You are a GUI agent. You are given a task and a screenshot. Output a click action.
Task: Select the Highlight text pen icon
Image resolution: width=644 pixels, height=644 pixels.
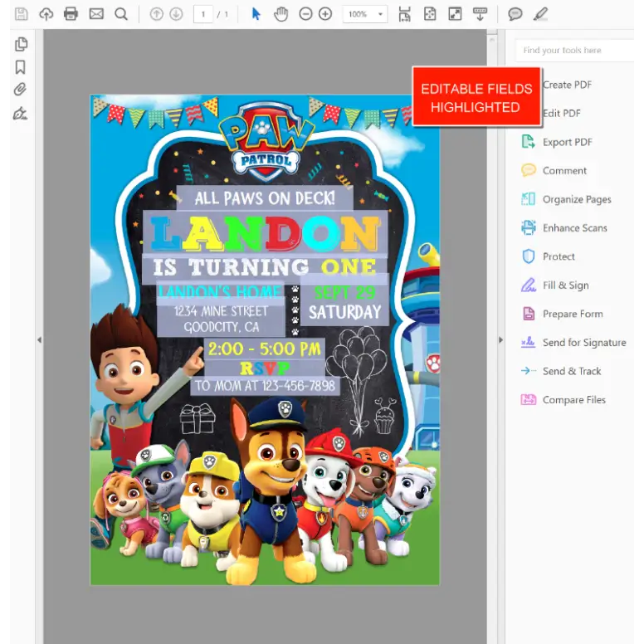540,14
